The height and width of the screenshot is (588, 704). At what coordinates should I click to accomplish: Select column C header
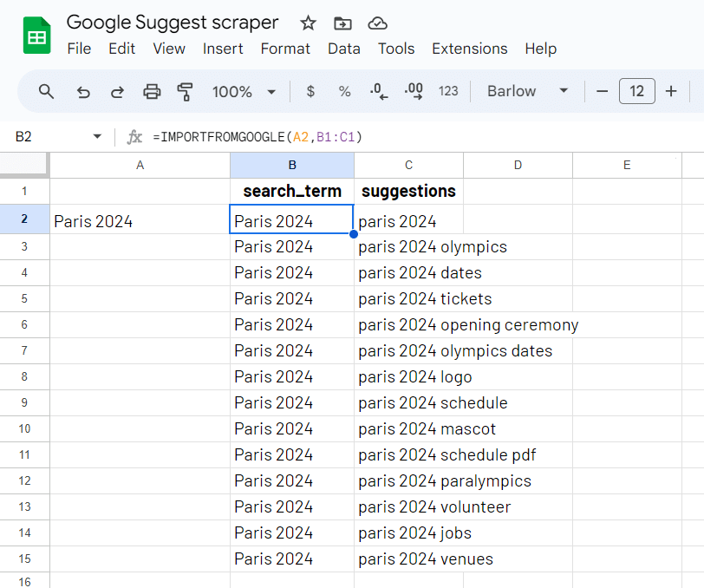pos(408,165)
